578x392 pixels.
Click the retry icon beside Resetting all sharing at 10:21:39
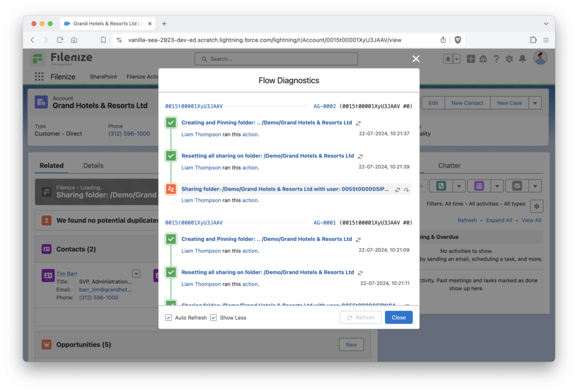360,156
